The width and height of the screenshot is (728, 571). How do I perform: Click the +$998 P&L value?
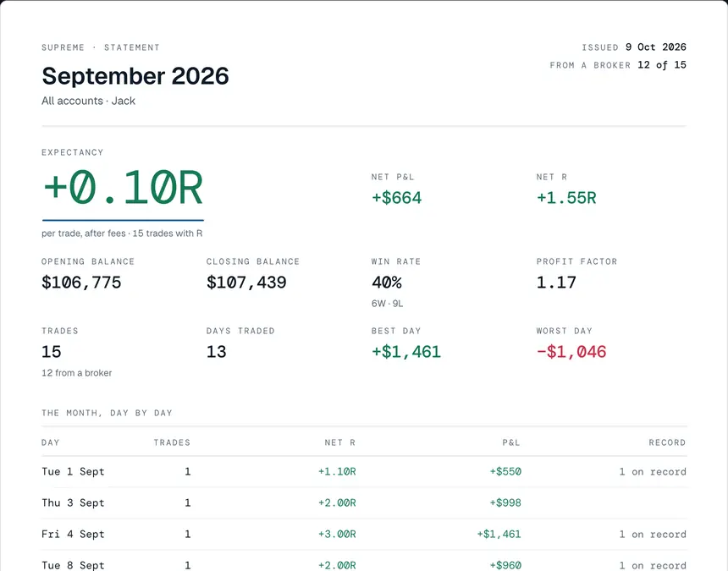coord(505,502)
